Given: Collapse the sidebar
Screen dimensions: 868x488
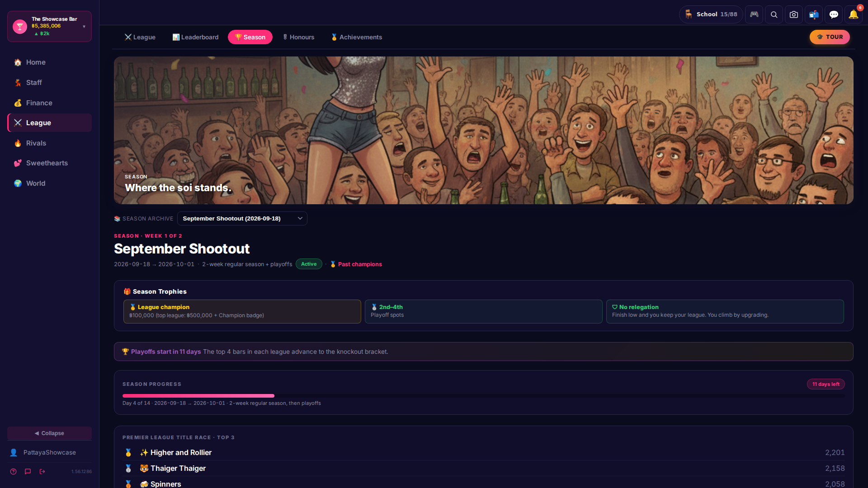Looking at the screenshot, I should pos(50,433).
